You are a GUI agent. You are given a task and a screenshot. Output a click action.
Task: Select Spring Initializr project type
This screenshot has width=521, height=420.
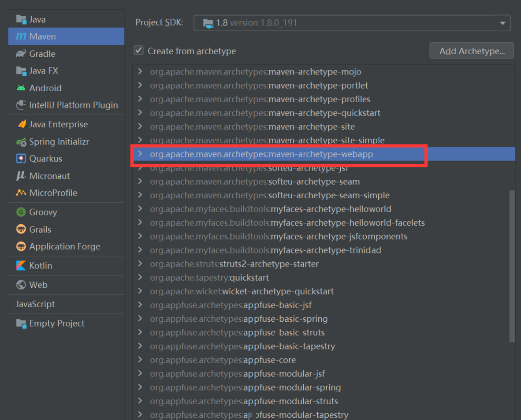66,142
